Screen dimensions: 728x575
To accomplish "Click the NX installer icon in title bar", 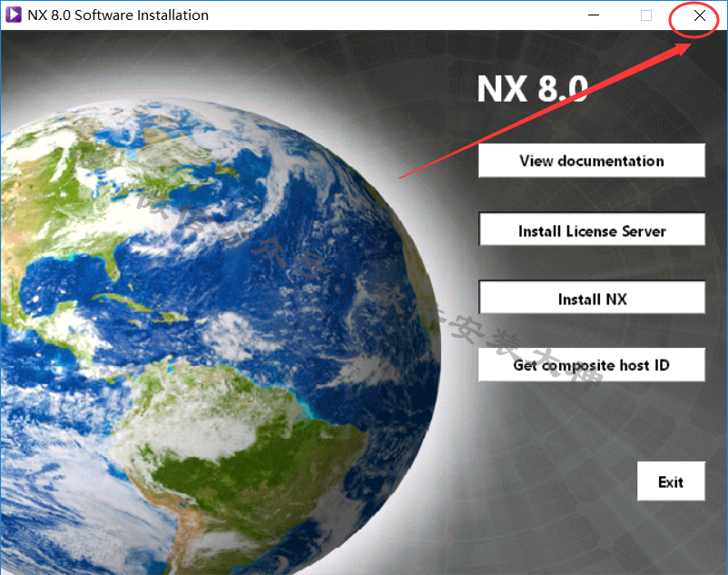I will 13,15.
